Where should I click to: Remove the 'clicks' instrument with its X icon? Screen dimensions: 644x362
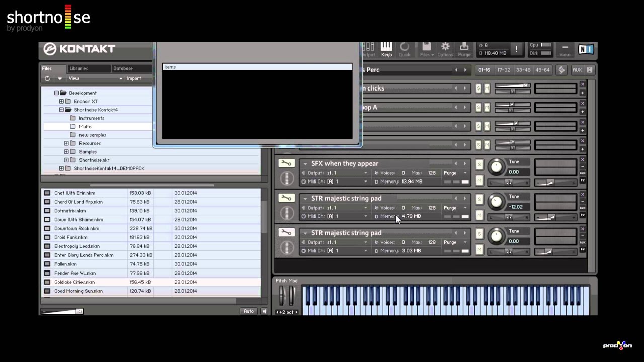coord(583,84)
